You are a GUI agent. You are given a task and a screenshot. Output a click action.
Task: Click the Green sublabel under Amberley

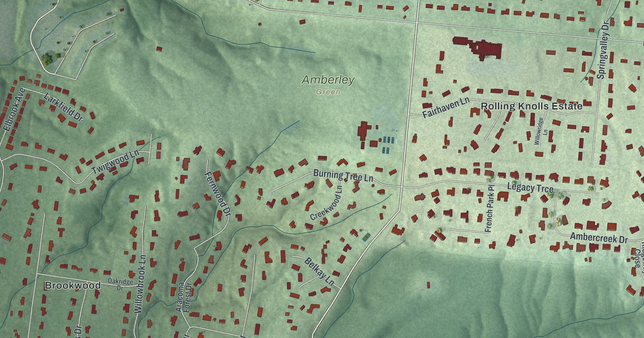(328, 92)
